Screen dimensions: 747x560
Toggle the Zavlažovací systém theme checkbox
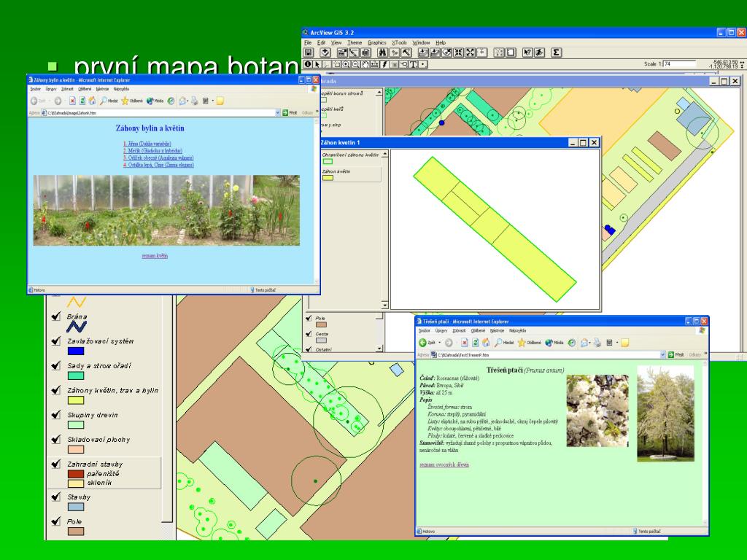point(56,341)
